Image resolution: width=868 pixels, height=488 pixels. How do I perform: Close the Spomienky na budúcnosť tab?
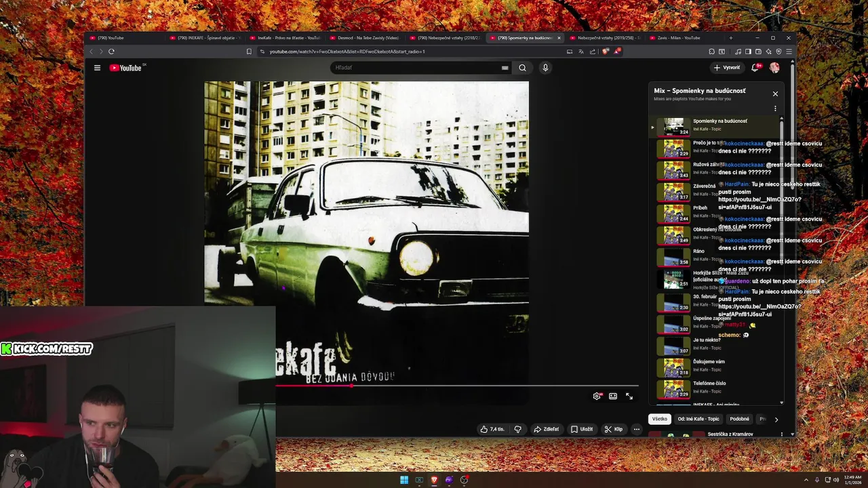[559, 38]
